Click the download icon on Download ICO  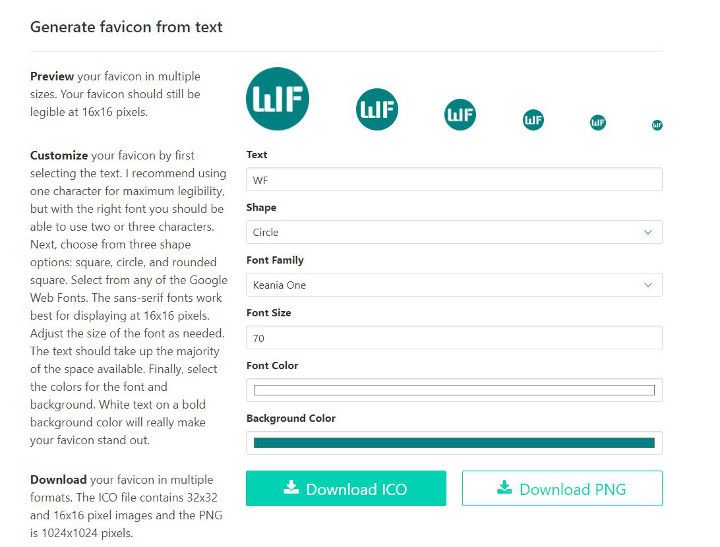[292, 488]
